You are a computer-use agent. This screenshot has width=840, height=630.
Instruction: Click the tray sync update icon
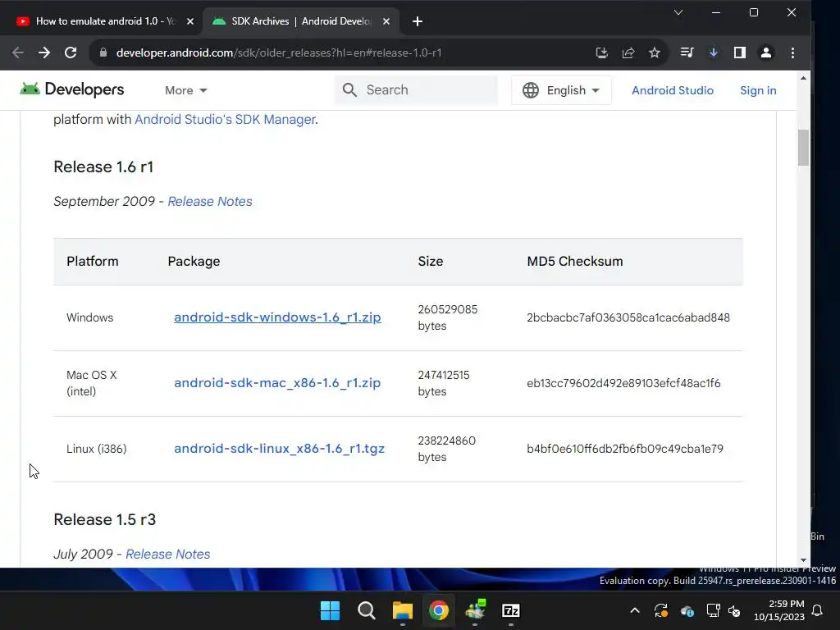(x=661, y=610)
